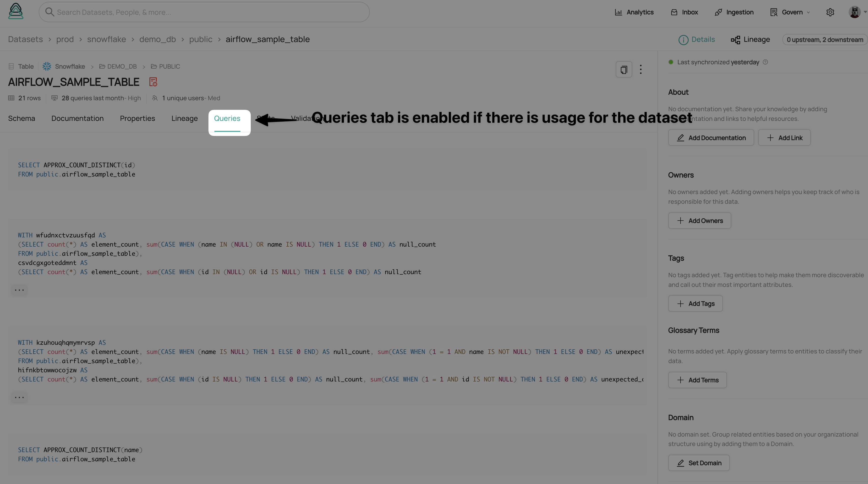Open the settings gear icon
Viewport: 868px width, 484px height.
click(x=830, y=12)
